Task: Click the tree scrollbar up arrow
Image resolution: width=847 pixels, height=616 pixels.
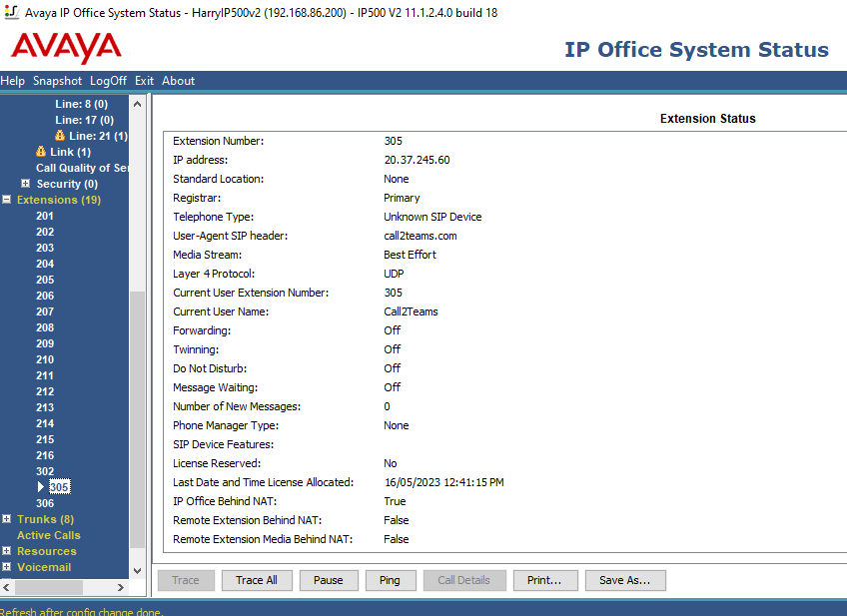Action: pos(137,104)
